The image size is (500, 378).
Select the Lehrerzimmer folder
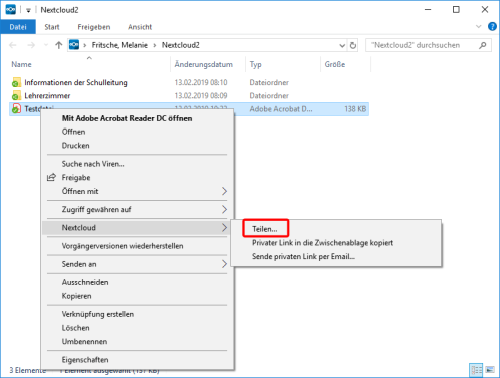(x=47, y=96)
